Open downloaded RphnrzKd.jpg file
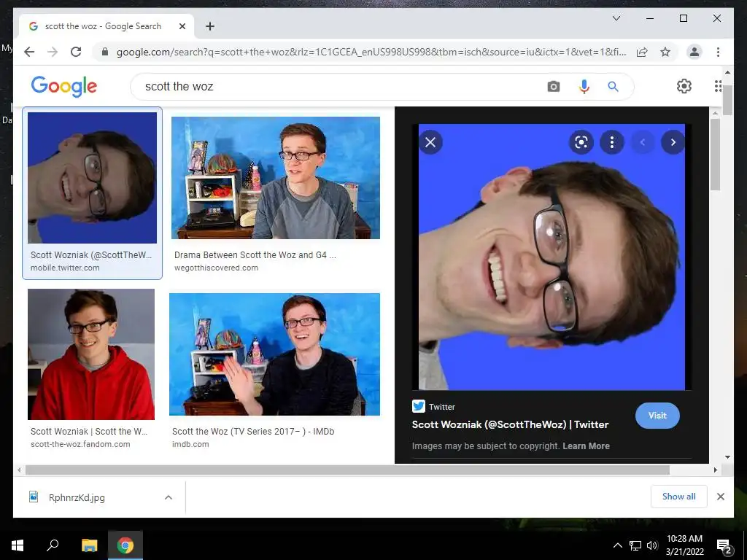 tap(77, 497)
